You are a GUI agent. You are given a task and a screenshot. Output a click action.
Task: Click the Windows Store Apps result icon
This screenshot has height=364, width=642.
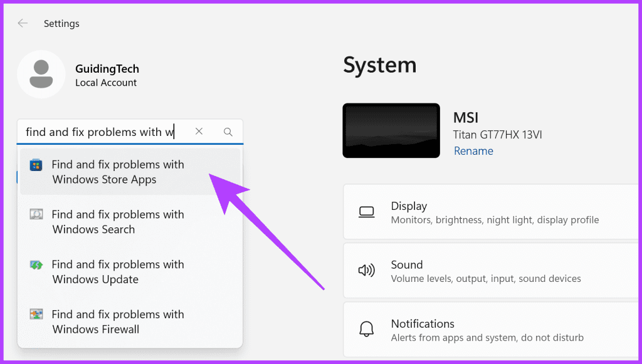pos(36,165)
